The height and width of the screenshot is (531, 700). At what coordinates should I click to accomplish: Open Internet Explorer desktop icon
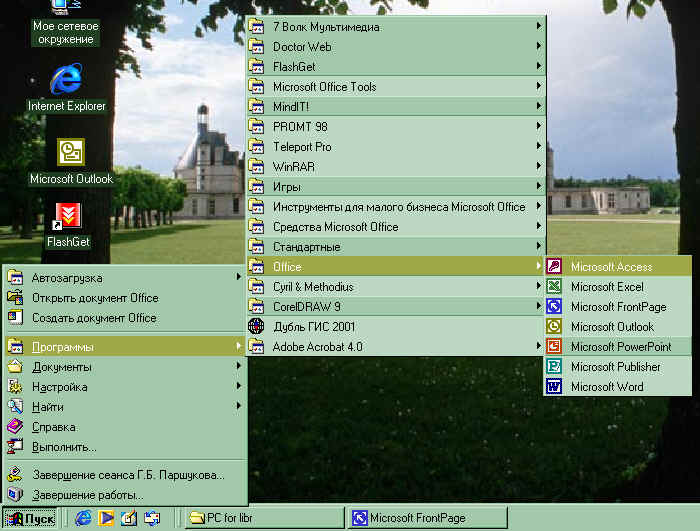coord(66,79)
